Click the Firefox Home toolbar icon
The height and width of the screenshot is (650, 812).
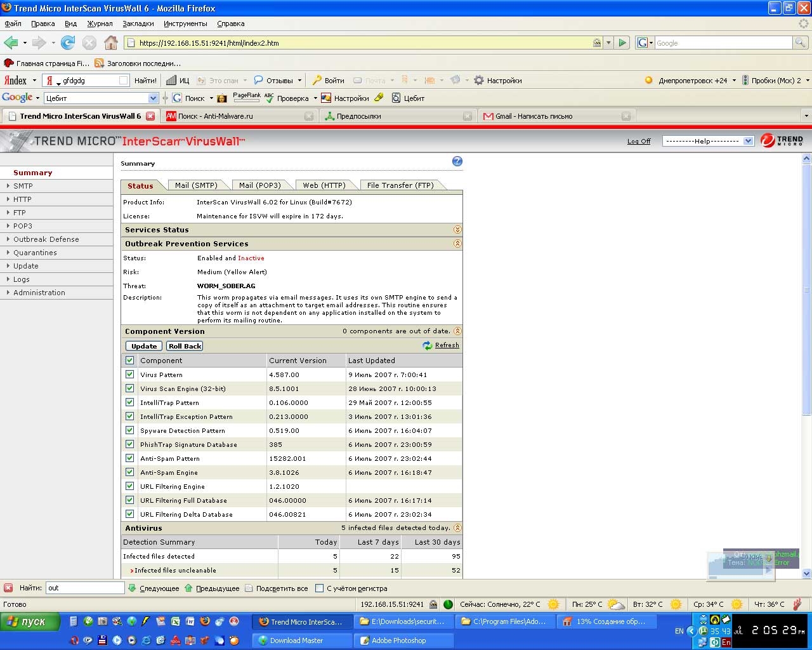click(110, 43)
